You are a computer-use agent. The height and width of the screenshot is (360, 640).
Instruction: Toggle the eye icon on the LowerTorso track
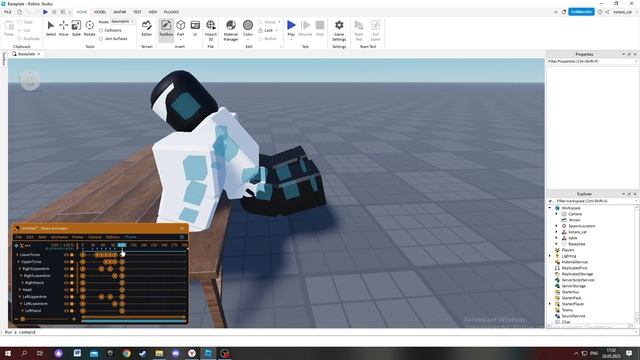pos(66,255)
